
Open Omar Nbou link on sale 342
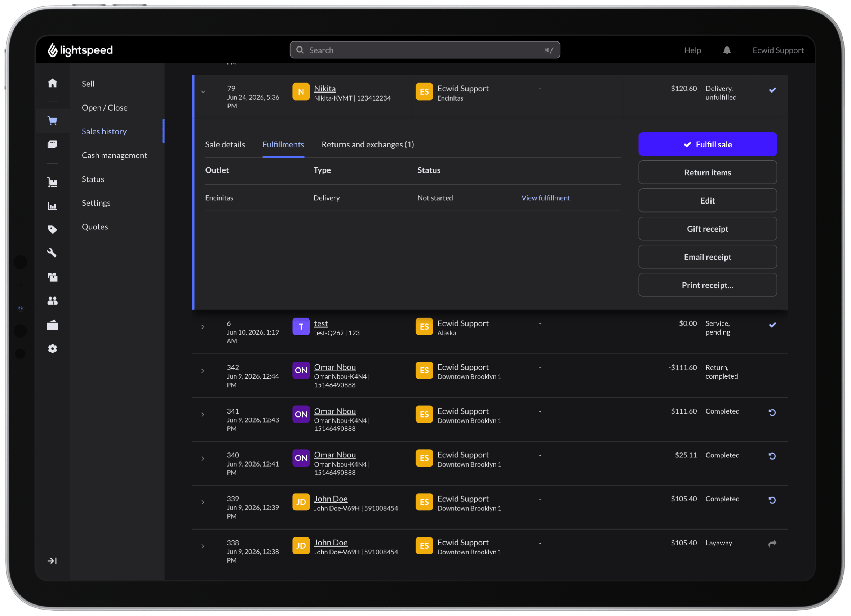click(335, 367)
